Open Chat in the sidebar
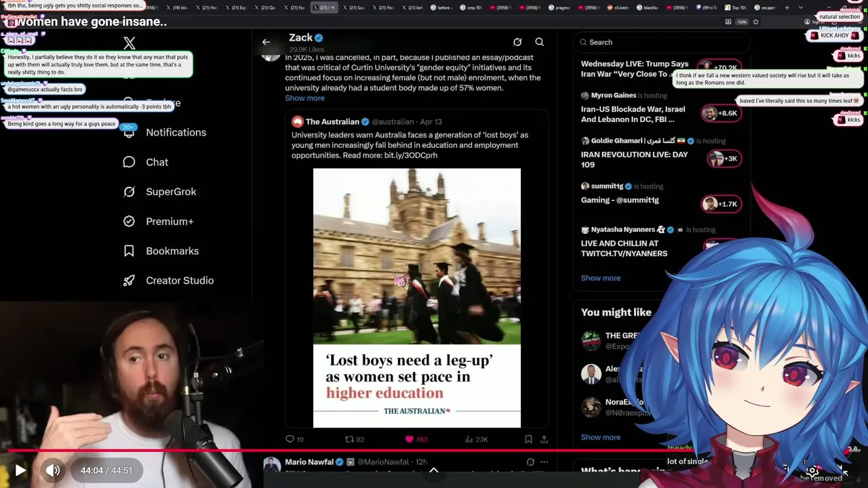 [146, 162]
